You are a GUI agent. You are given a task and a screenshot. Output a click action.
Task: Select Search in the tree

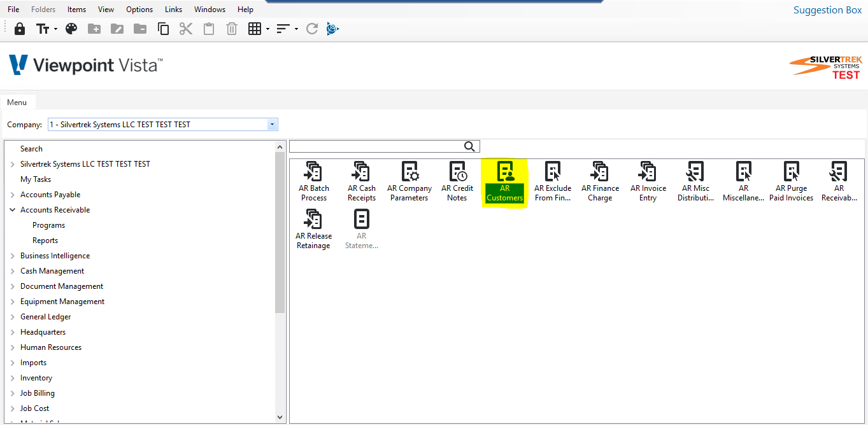(31, 149)
